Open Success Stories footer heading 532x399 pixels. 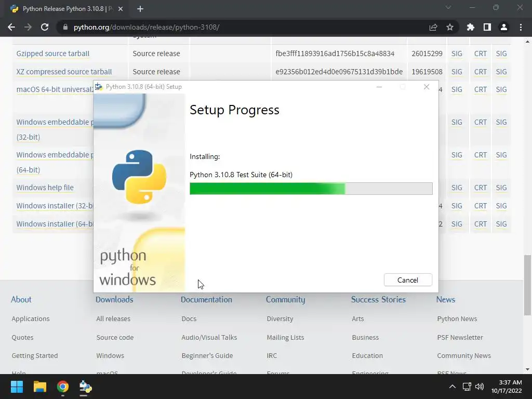point(378,299)
